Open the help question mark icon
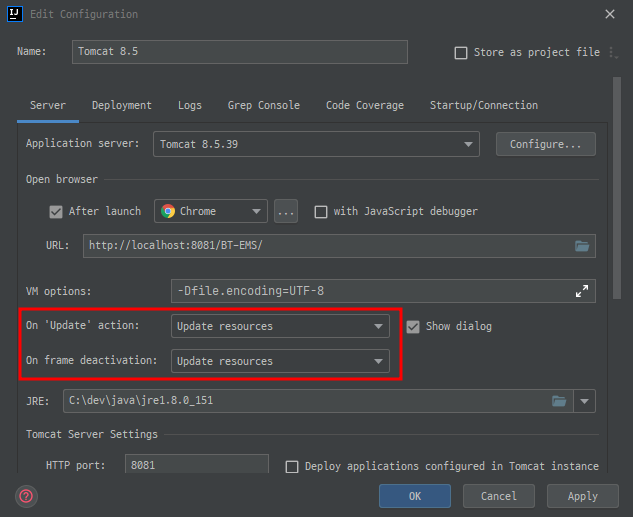 [x=26, y=496]
